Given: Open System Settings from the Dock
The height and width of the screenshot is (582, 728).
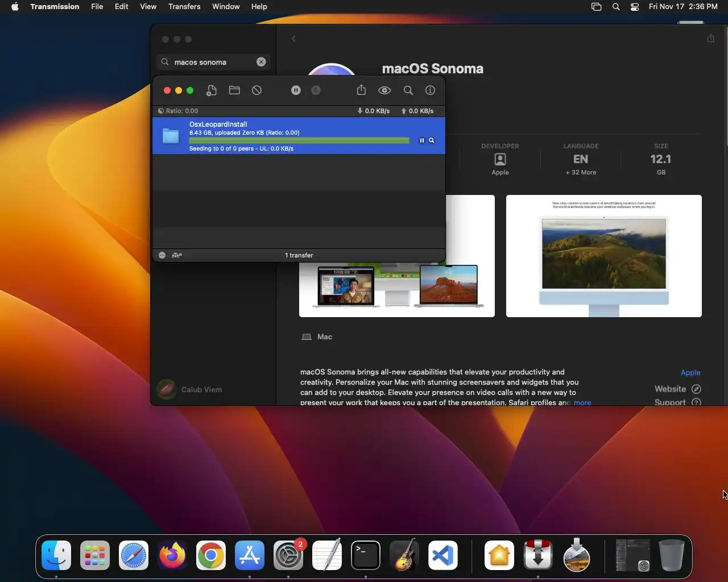Looking at the screenshot, I should [x=288, y=555].
